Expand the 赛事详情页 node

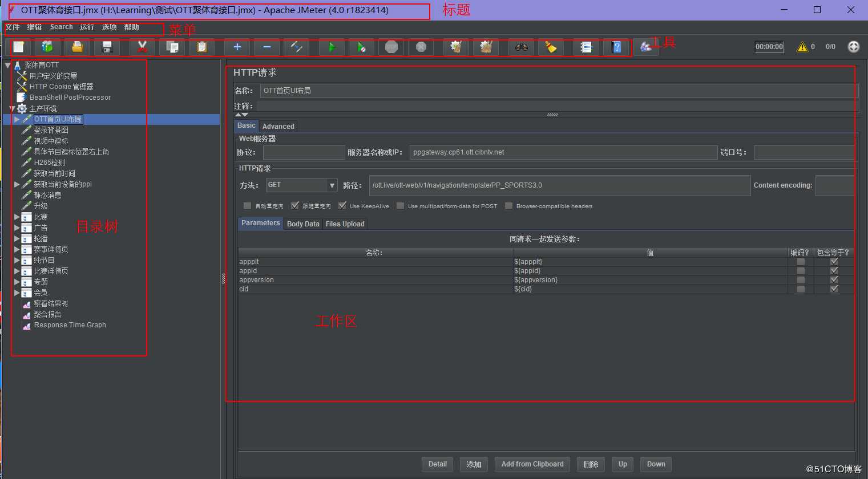click(x=17, y=249)
